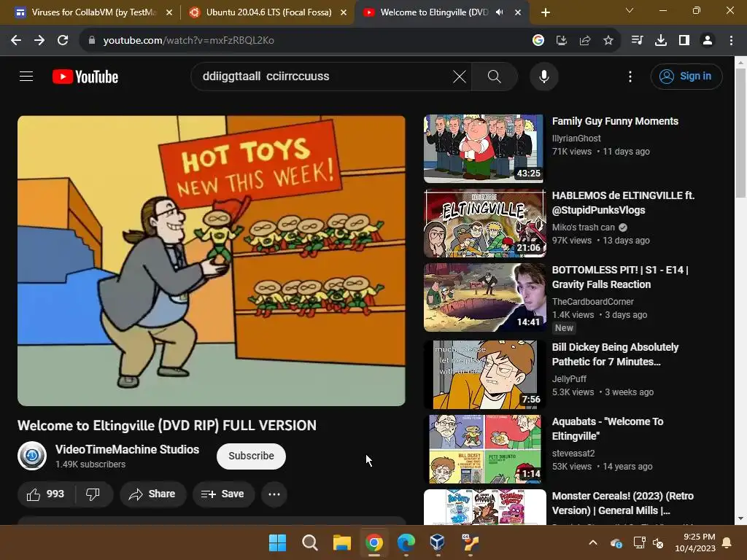
Task: Open the BOTTOMLESS PIT Gravity Falls Reaction thumbnail
Action: point(484,297)
